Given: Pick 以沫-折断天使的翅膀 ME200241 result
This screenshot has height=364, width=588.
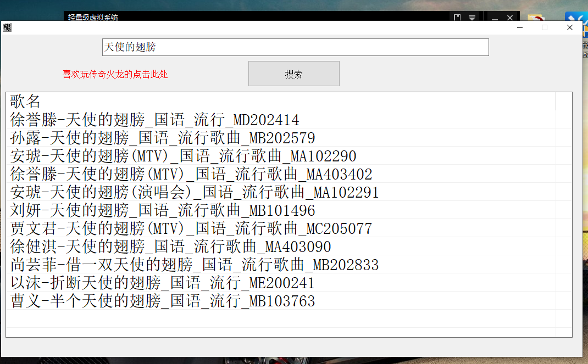Looking at the screenshot, I should (x=163, y=283).
